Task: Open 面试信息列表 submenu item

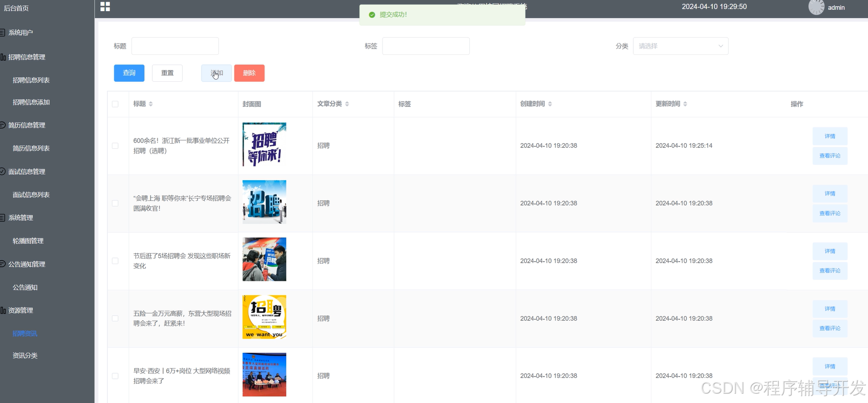Action: click(x=31, y=195)
